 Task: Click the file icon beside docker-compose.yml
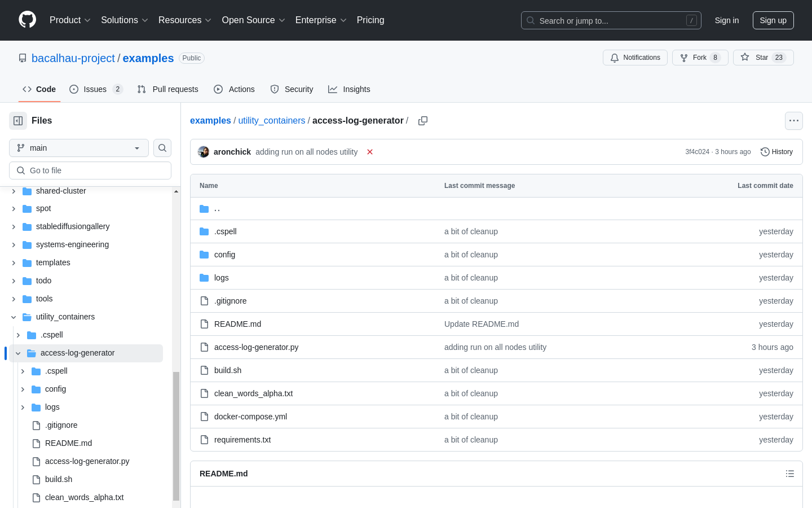point(204,417)
